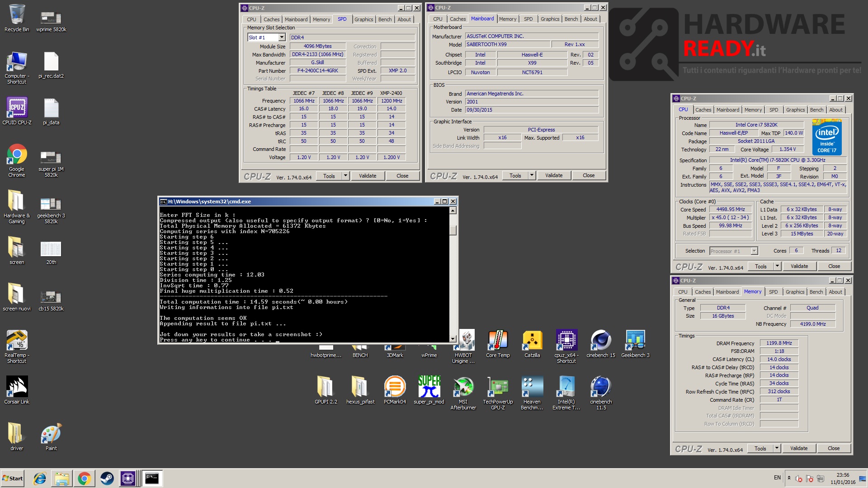868x488 pixels.
Task: Open File Explorer from taskbar
Action: click(62, 479)
